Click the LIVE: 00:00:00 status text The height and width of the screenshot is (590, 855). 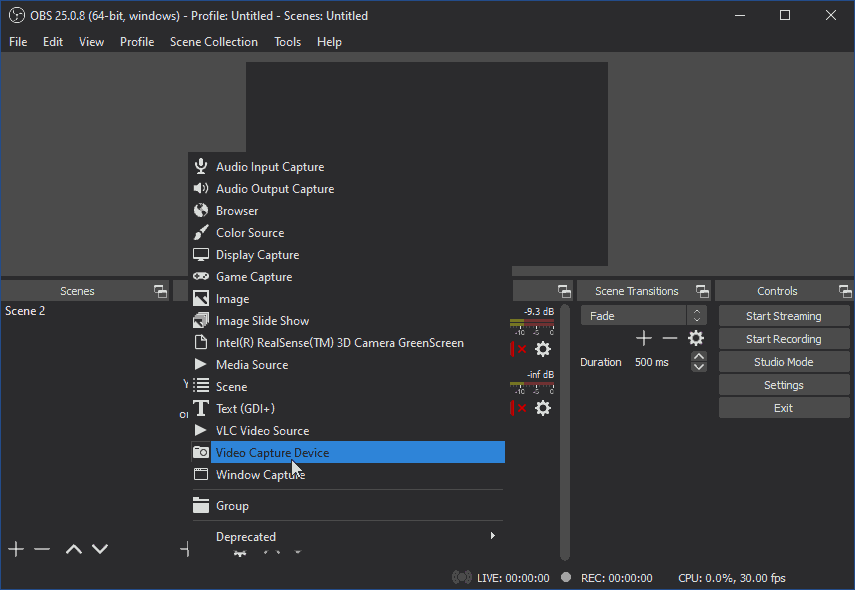coord(513,578)
